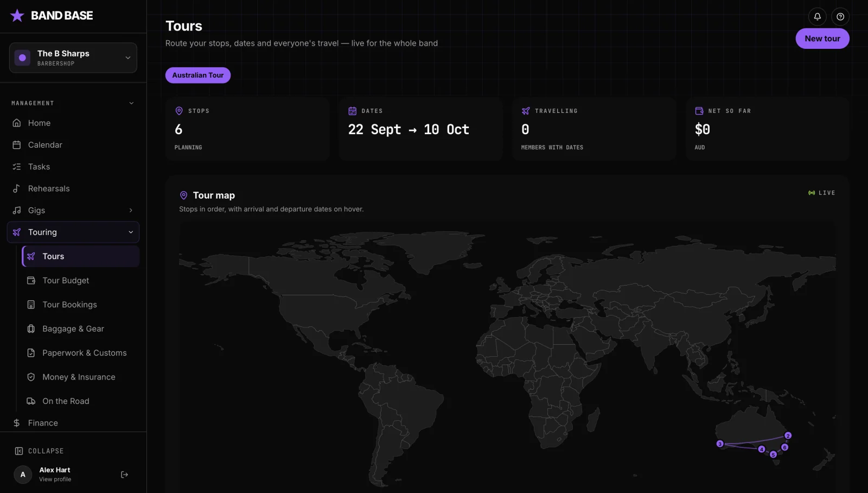The image size is (868, 493).
Task: Open the View profile link
Action: point(55,479)
